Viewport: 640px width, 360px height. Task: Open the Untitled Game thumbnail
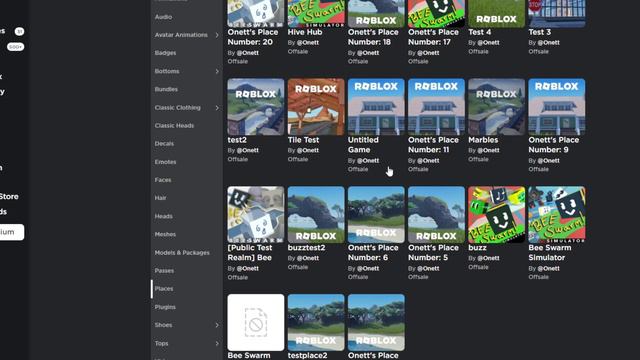(376, 107)
